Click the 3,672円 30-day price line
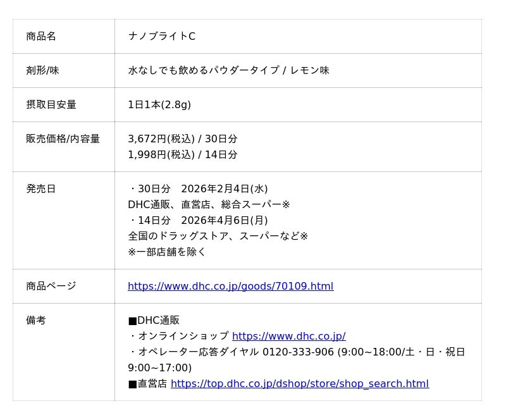506x420 pixels. pyautogui.click(x=182, y=139)
